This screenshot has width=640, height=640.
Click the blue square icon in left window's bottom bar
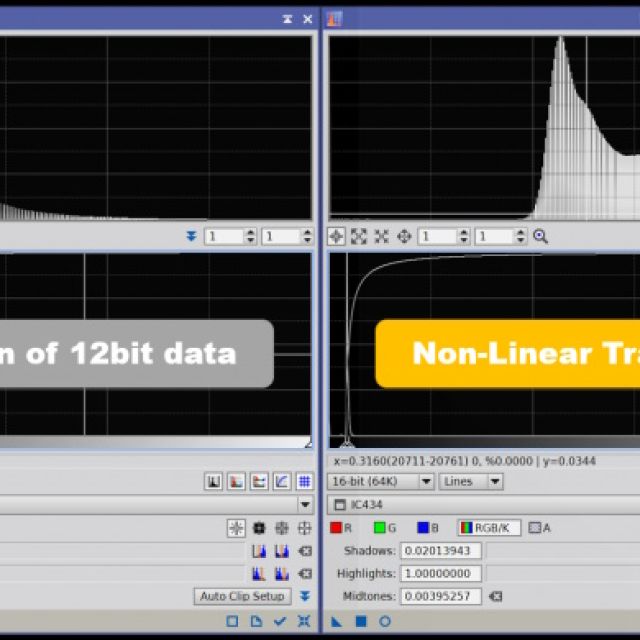point(232,621)
